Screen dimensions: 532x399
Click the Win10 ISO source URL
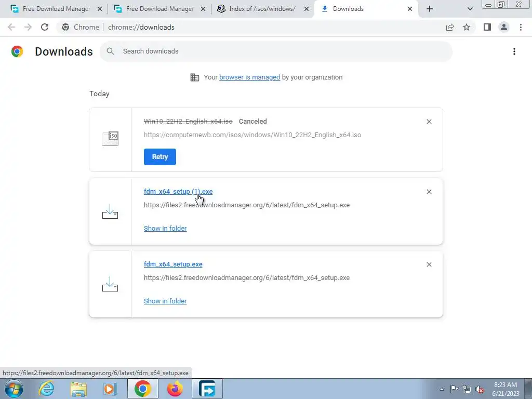click(x=252, y=135)
